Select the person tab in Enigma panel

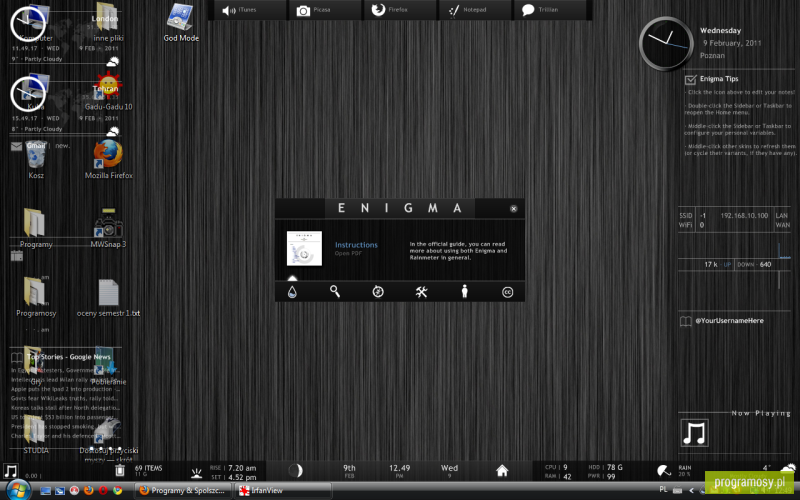click(464, 291)
